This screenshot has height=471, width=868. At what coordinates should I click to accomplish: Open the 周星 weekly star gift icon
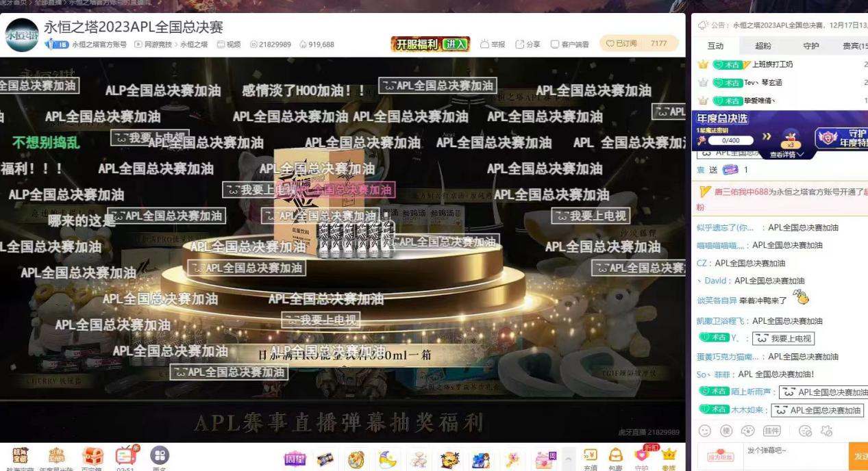tap(295, 457)
